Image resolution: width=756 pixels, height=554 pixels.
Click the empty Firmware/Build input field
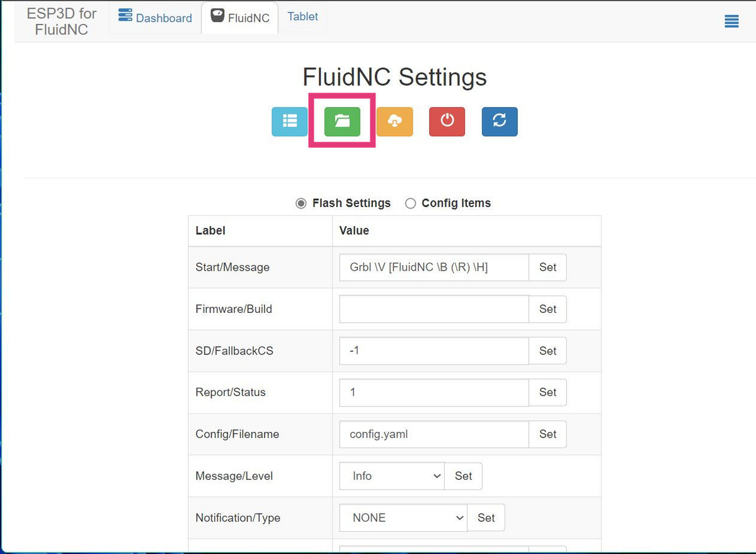point(434,309)
